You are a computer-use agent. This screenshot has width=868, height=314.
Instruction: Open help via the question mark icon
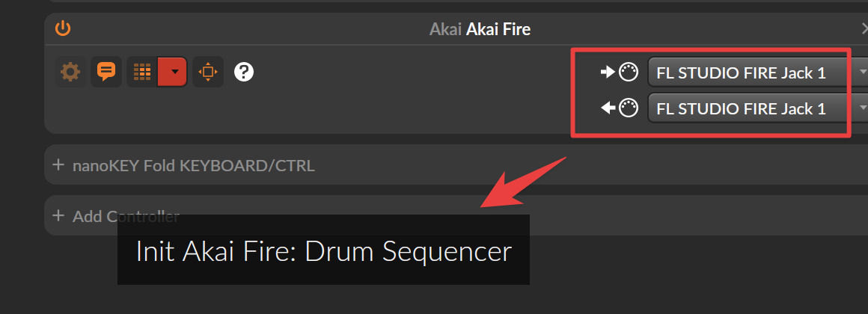244,72
